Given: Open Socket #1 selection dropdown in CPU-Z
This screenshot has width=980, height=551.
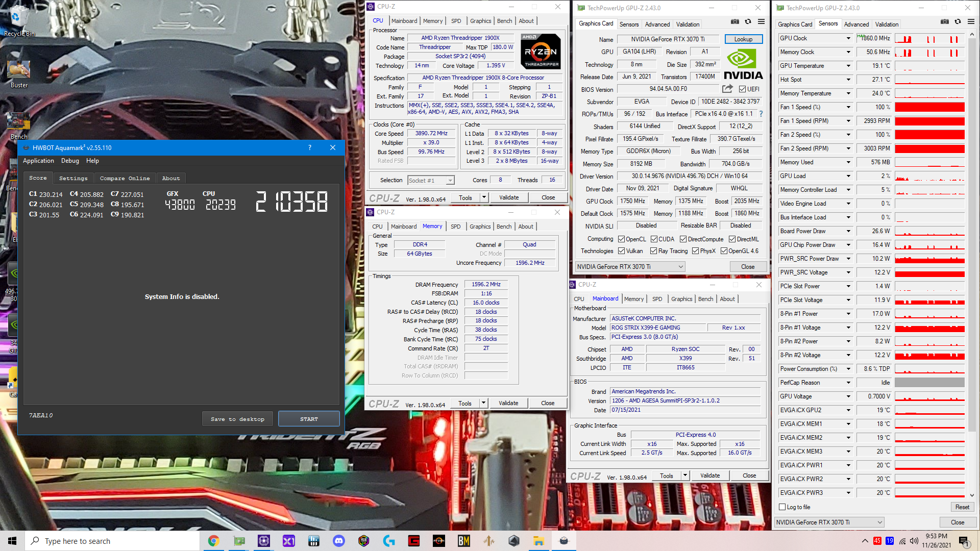Looking at the screenshot, I should [431, 180].
